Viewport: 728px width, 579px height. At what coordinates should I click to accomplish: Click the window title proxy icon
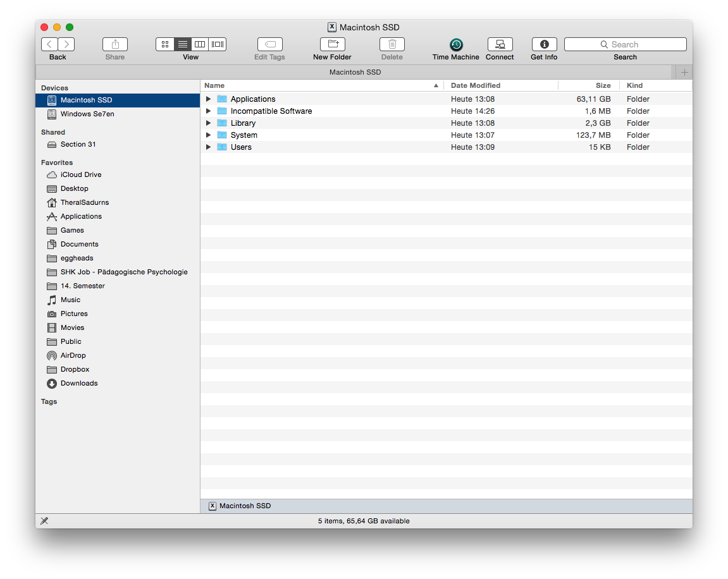point(332,27)
